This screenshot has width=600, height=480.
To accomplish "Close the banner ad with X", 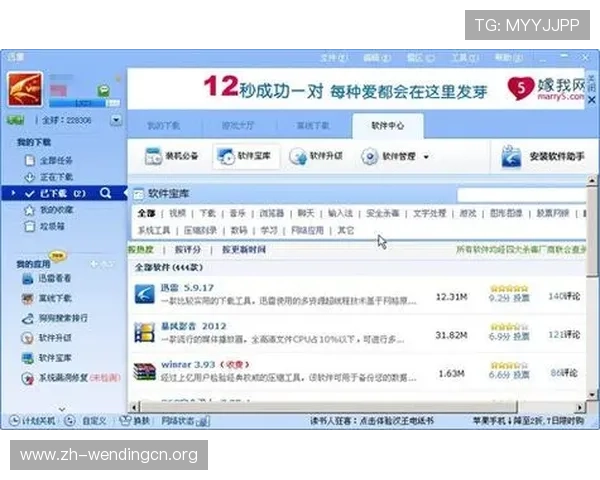I will click(x=592, y=100).
